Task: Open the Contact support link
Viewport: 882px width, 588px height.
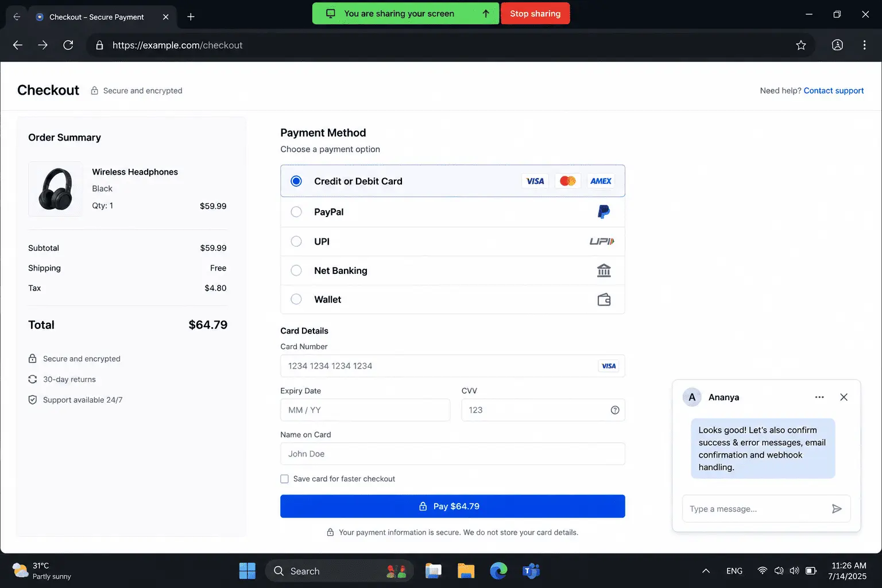Action: 834,91
